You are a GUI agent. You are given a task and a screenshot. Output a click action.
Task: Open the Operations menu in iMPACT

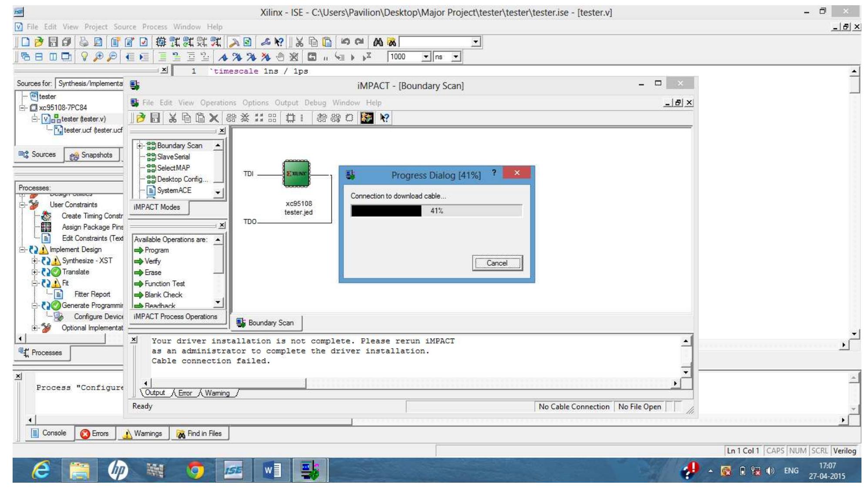click(218, 103)
